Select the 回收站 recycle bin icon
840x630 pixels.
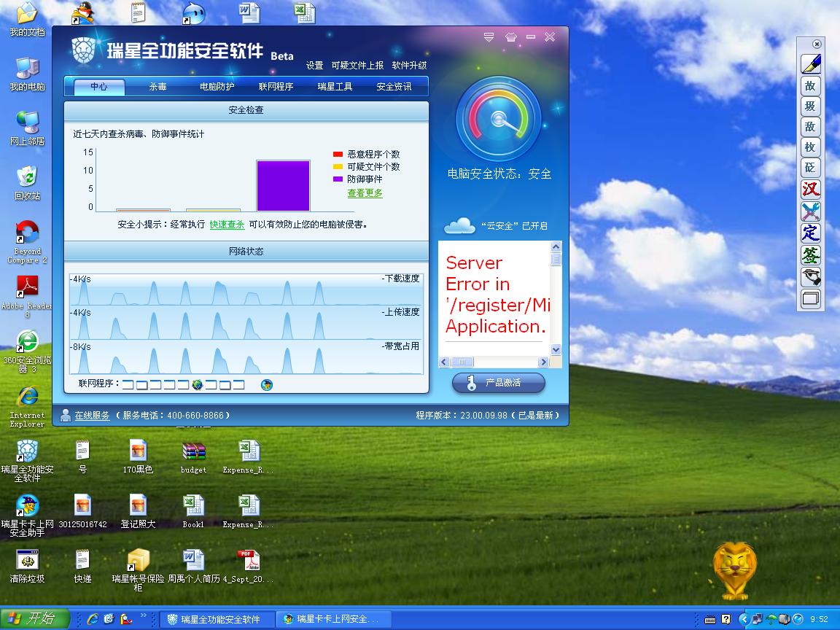point(27,184)
